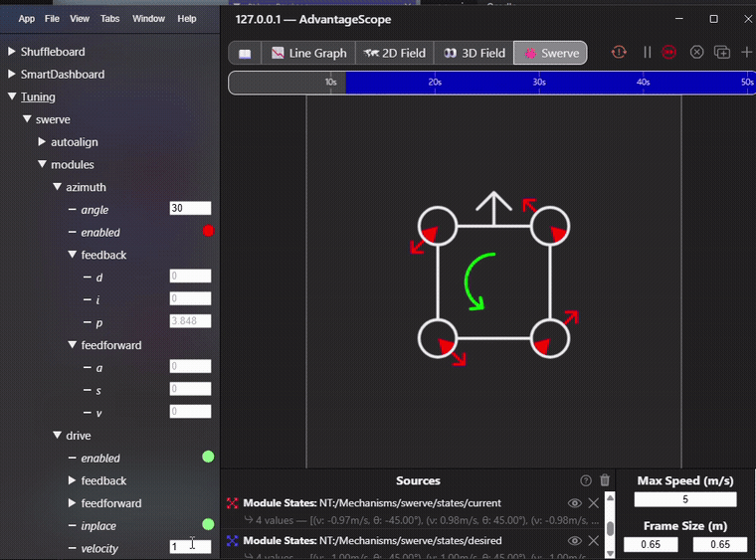The width and height of the screenshot is (756, 560).
Task: Expand the Shuffleboard tree node
Action: click(x=12, y=51)
